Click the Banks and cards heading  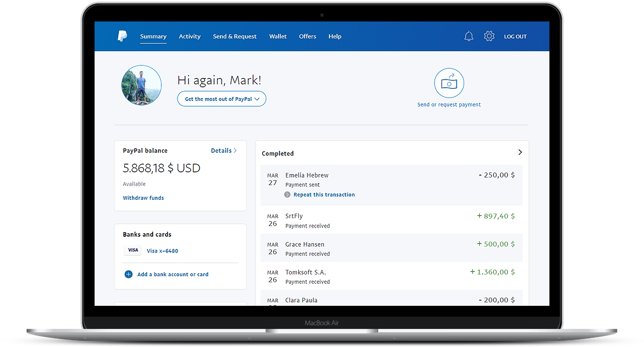(x=147, y=234)
